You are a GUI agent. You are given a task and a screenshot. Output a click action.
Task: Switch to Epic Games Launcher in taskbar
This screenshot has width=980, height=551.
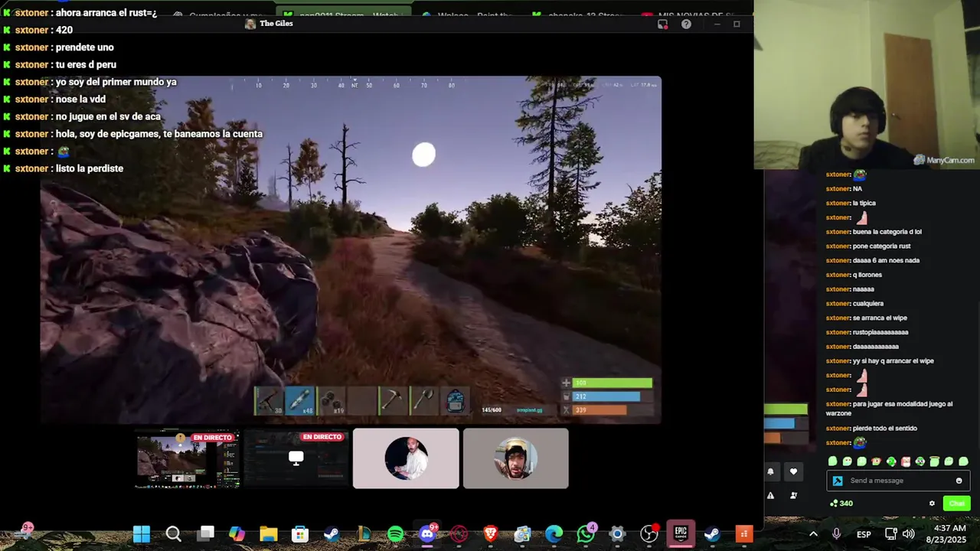coord(681,534)
